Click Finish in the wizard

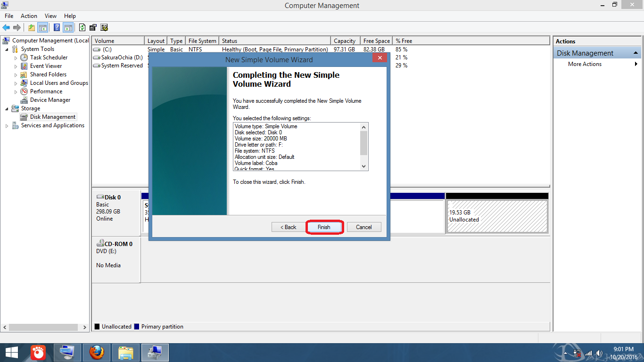324,227
